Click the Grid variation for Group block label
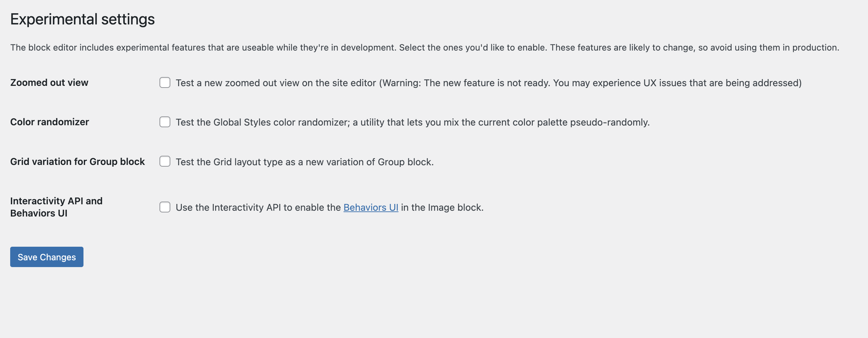 [x=78, y=162]
